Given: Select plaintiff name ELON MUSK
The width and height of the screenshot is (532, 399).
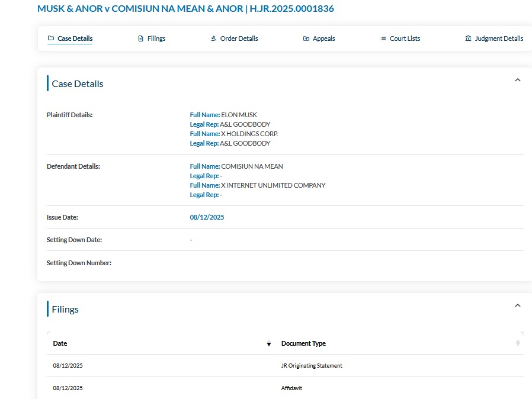Looking at the screenshot, I should point(239,115).
